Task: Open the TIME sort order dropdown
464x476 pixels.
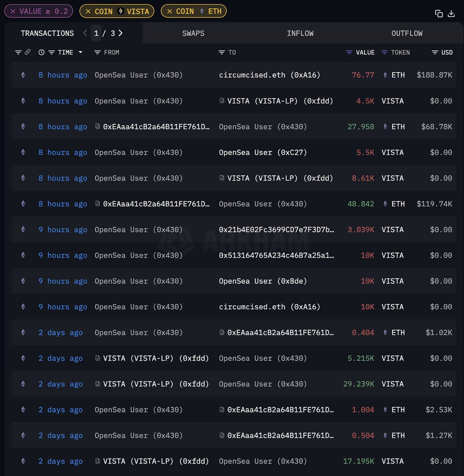Action: coord(81,52)
